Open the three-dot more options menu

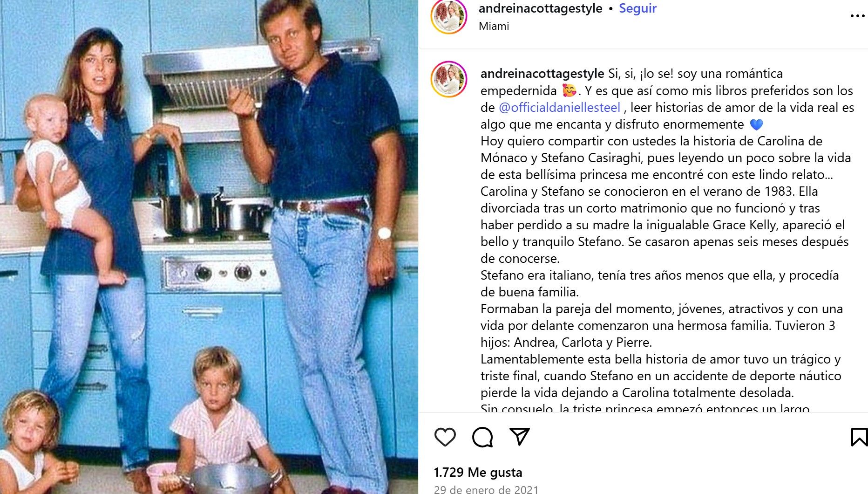coord(857,16)
